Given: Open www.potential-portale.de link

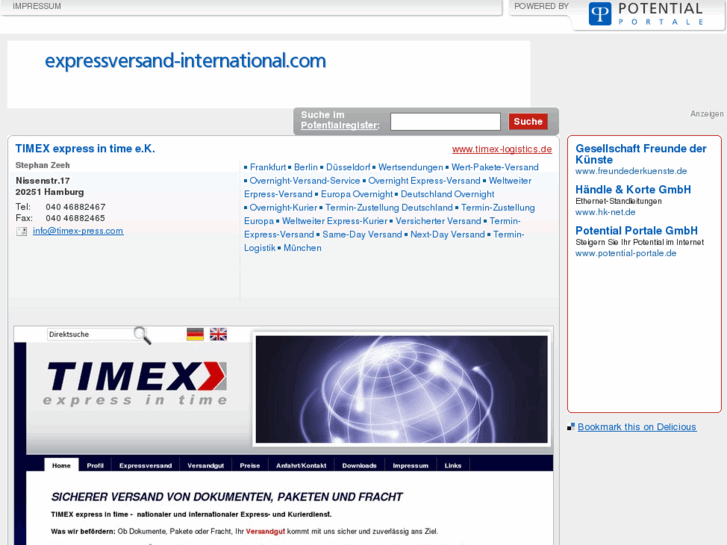Looking at the screenshot, I should [x=626, y=254].
